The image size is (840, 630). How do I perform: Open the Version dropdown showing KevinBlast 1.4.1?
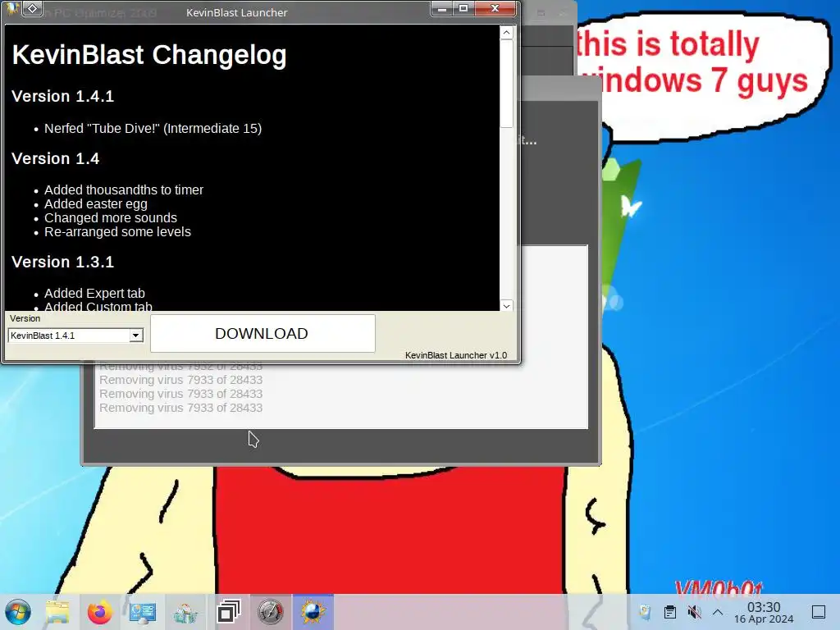(75, 336)
